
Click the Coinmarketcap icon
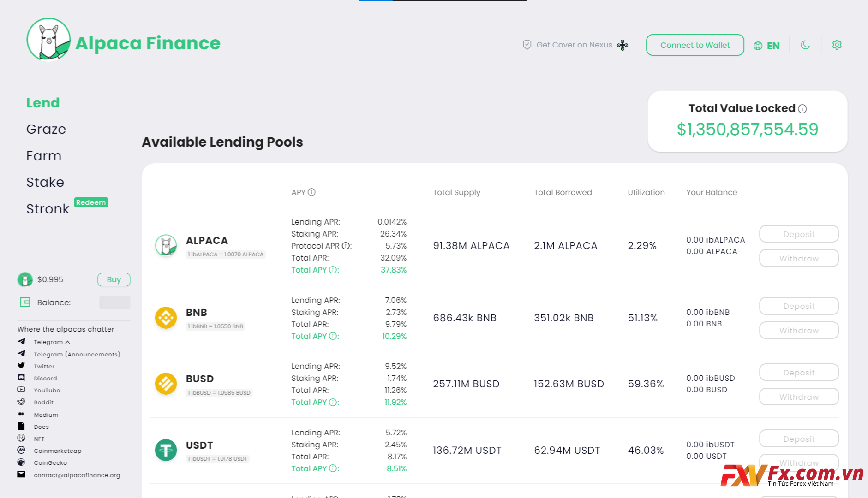tap(21, 450)
